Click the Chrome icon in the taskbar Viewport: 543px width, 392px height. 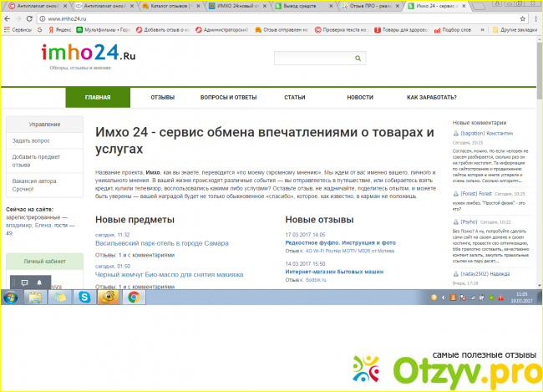(x=133, y=297)
